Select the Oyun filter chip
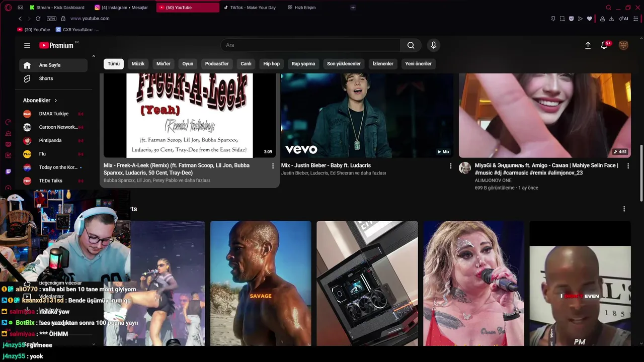This screenshot has width=644, height=362. tap(188, 64)
